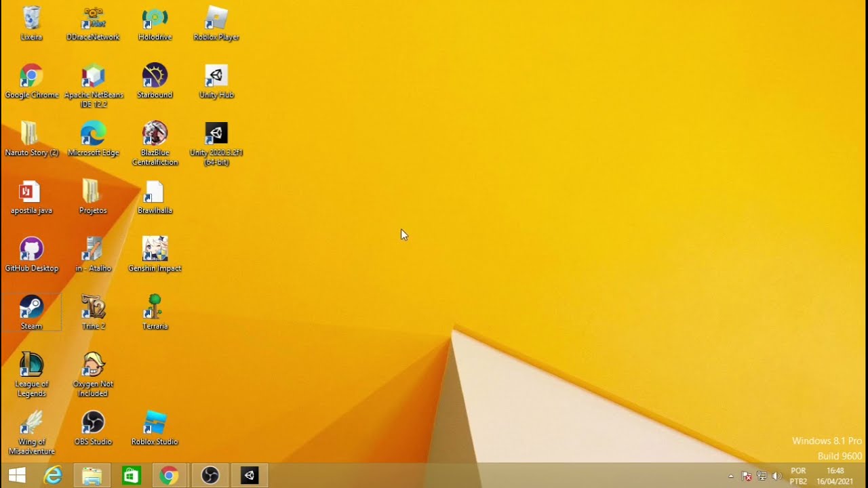Image resolution: width=868 pixels, height=488 pixels.
Task: Select the Unity Hub desktop shortcut
Action: [x=216, y=82]
